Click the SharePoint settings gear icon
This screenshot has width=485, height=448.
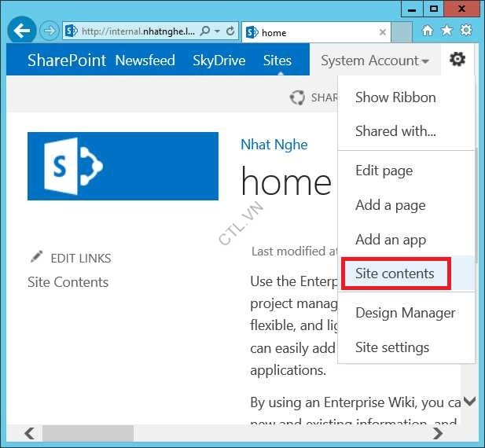[457, 59]
